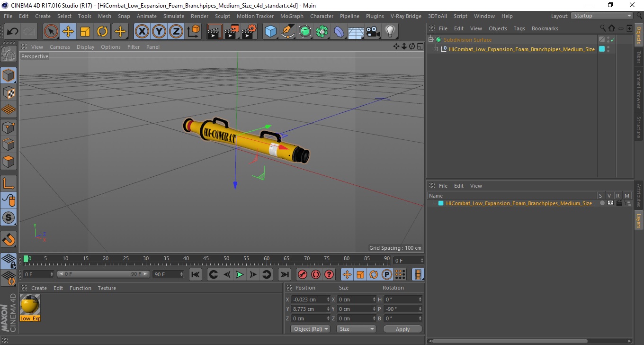Click frame 45 on the timeline ruler
The height and width of the screenshot is (345, 644).
click(x=206, y=259)
